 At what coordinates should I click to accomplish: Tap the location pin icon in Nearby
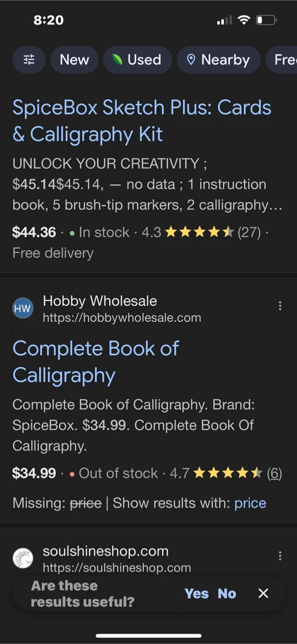(x=191, y=60)
